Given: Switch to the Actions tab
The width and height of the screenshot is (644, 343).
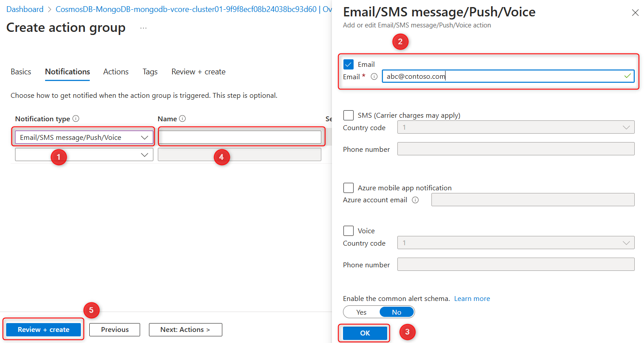Looking at the screenshot, I should point(115,72).
